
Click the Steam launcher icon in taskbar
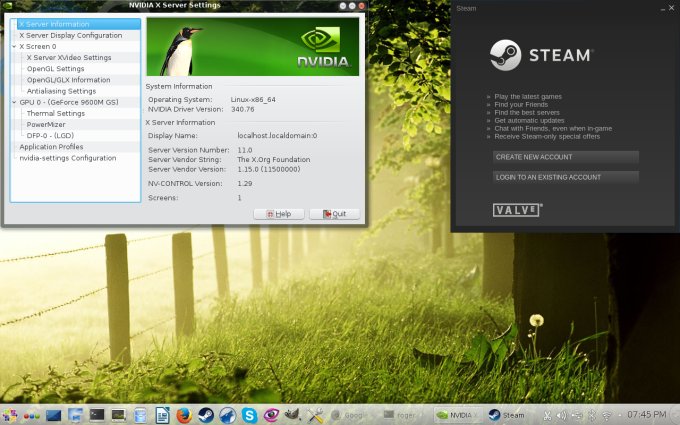pyautogui.click(x=206, y=415)
